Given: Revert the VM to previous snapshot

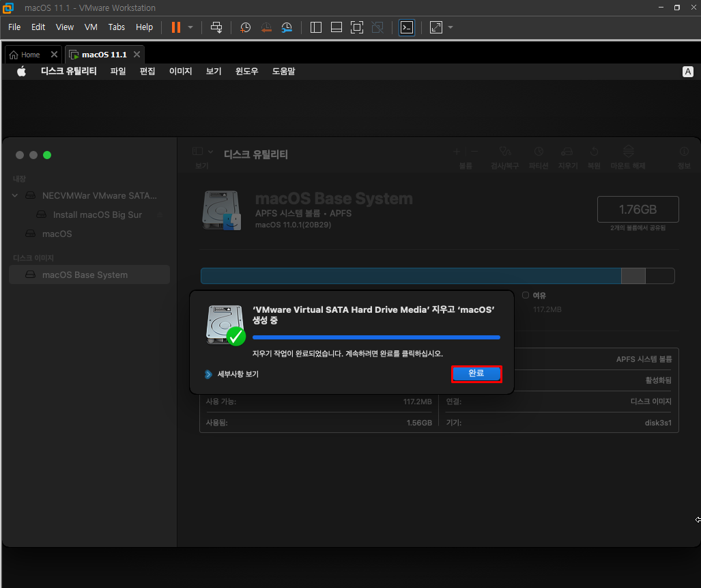Looking at the screenshot, I should [x=266, y=27].
